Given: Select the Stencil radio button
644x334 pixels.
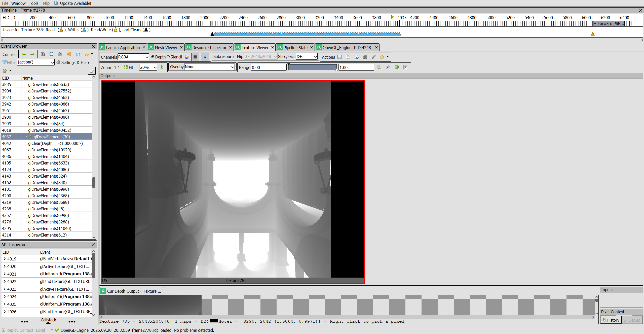Looking at the screenshot, I should pyautogui.click(x=168, y=57).
